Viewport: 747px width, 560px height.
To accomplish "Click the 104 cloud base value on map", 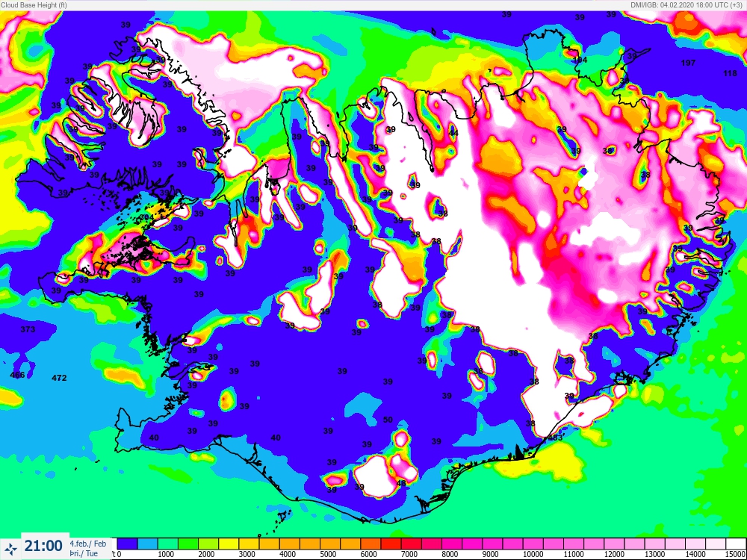I will coord(580,60).
